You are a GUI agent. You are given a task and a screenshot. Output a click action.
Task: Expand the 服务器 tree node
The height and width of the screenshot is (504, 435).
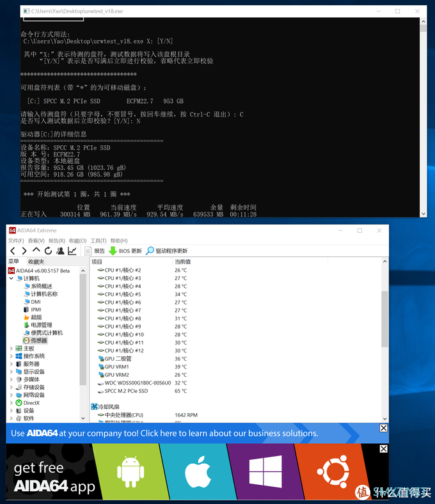pos(12,364)
